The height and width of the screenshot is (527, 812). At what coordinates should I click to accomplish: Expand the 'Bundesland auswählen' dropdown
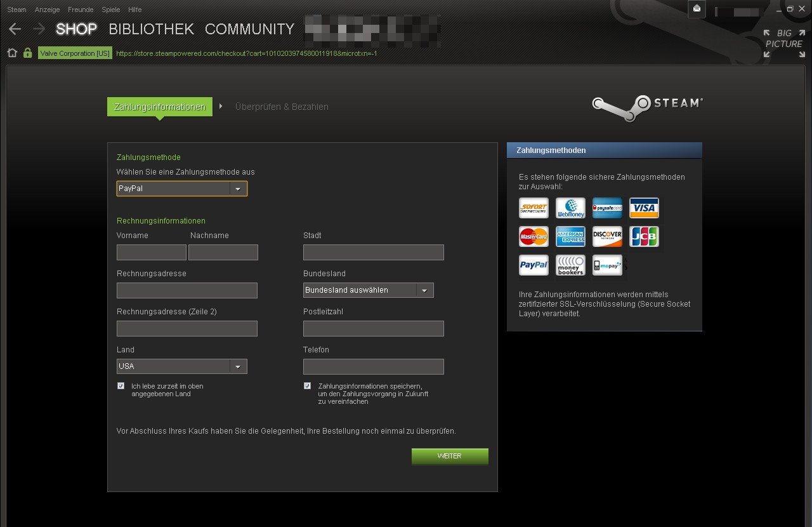[x=369, y=290]
